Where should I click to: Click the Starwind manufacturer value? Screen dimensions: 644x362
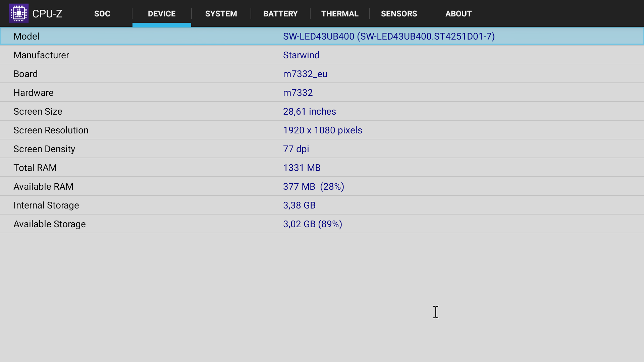click(x=301, y=55)
